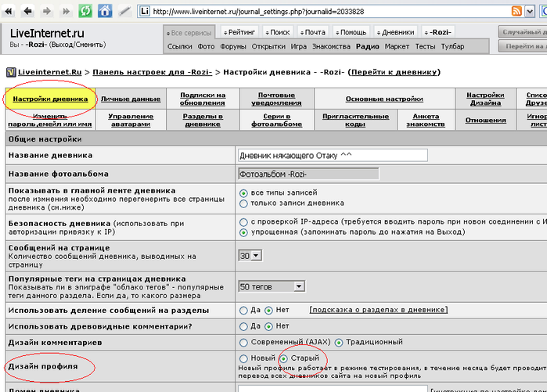The image size is (547, 392).
Task: Go forward with the right arrow icon
Action: click(47, 11)
